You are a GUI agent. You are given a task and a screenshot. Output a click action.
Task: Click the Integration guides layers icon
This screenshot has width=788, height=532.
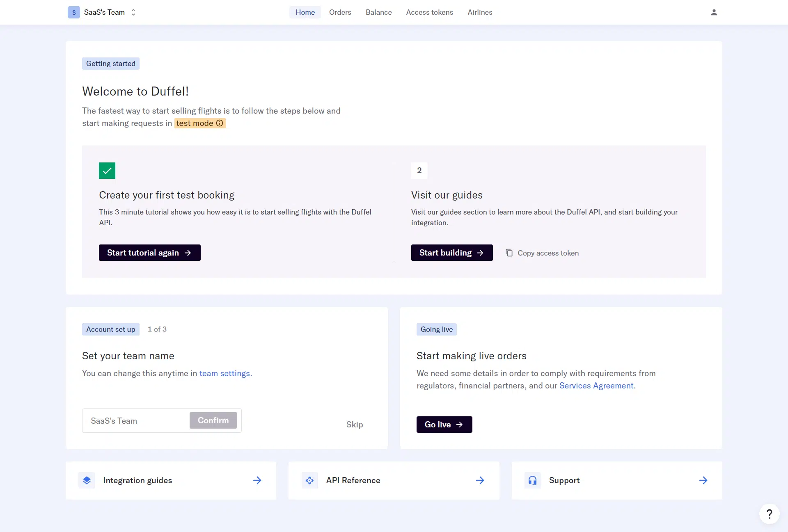87,480
